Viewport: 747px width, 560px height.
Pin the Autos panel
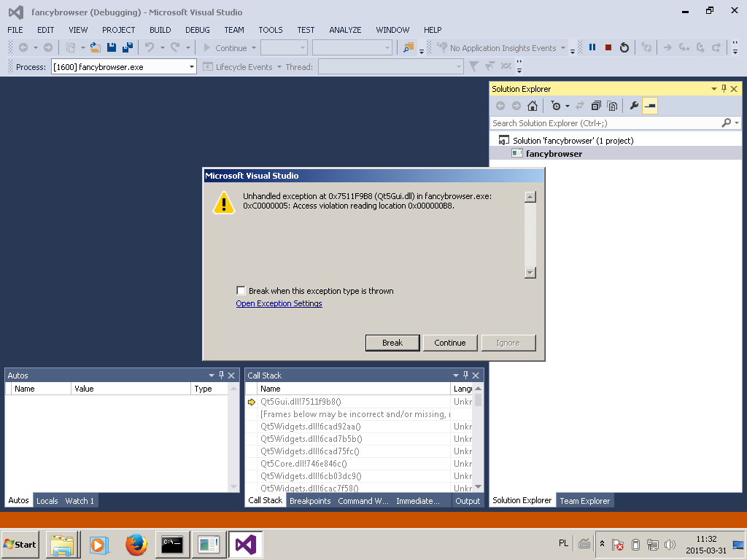coord(221,376)
